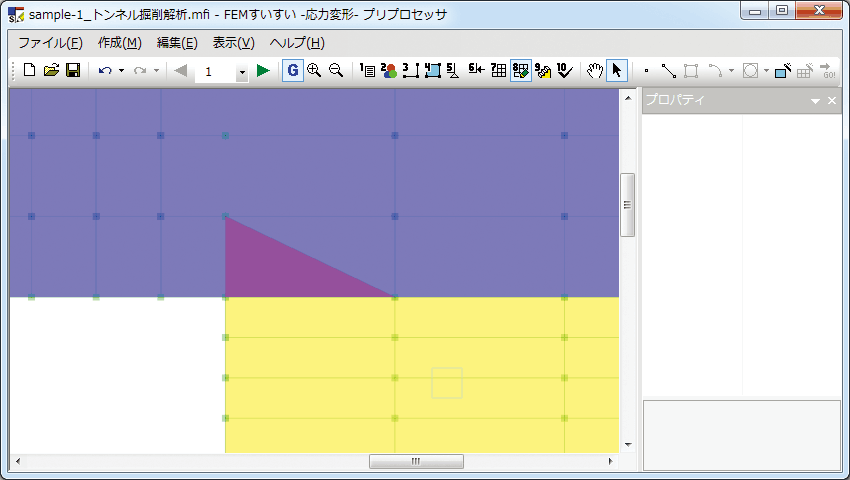Image resolution: width=850 pixels, height=480 pixels.
Task: Open the step number combo box dropdown
Action: pos(242,72)
